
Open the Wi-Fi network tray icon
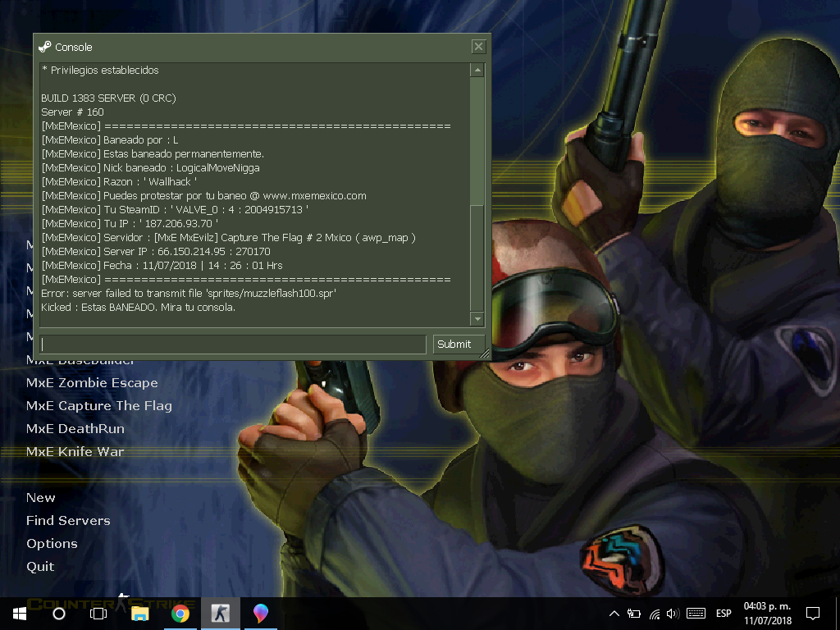coord(655,614)
